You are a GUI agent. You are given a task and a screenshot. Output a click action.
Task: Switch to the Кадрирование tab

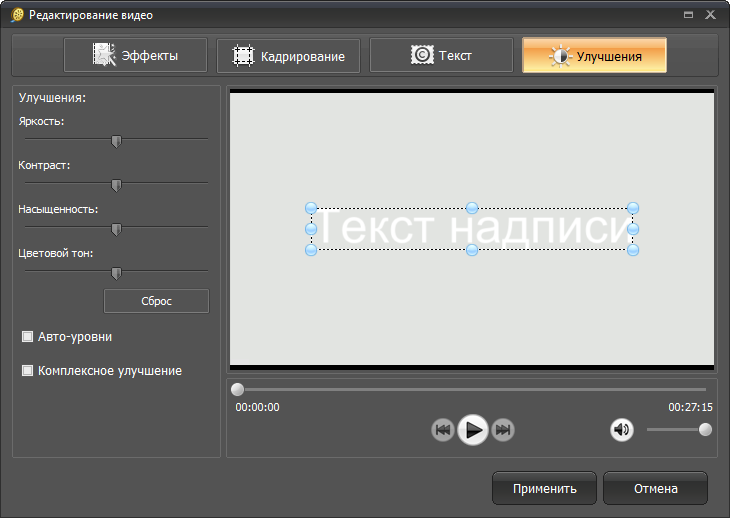(288, 56)
